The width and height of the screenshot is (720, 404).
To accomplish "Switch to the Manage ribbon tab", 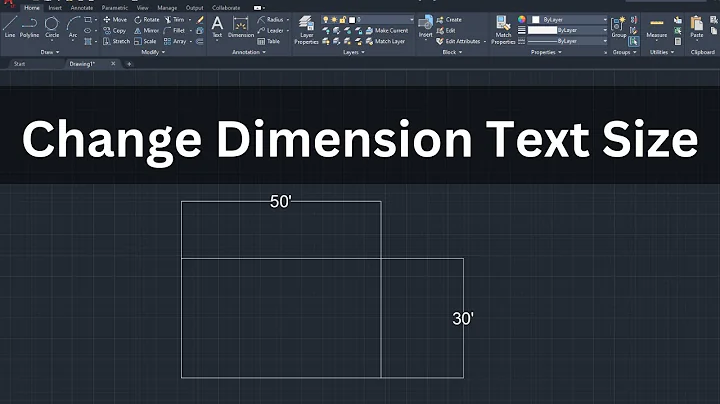I will pyautogui.click(x=167, y=8).
